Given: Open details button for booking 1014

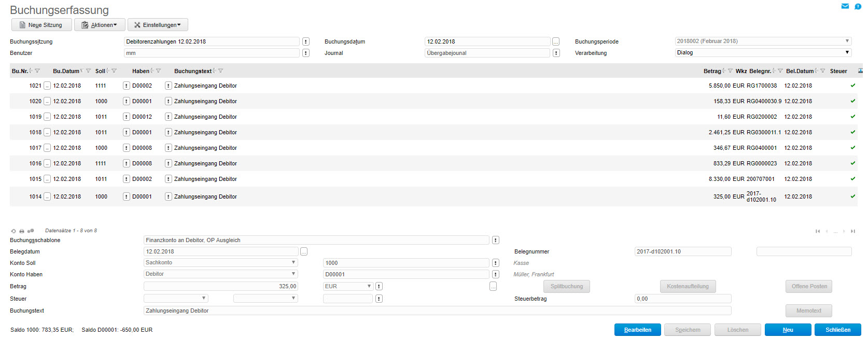Looking at the screenshot, I should [x=47, y=196].
